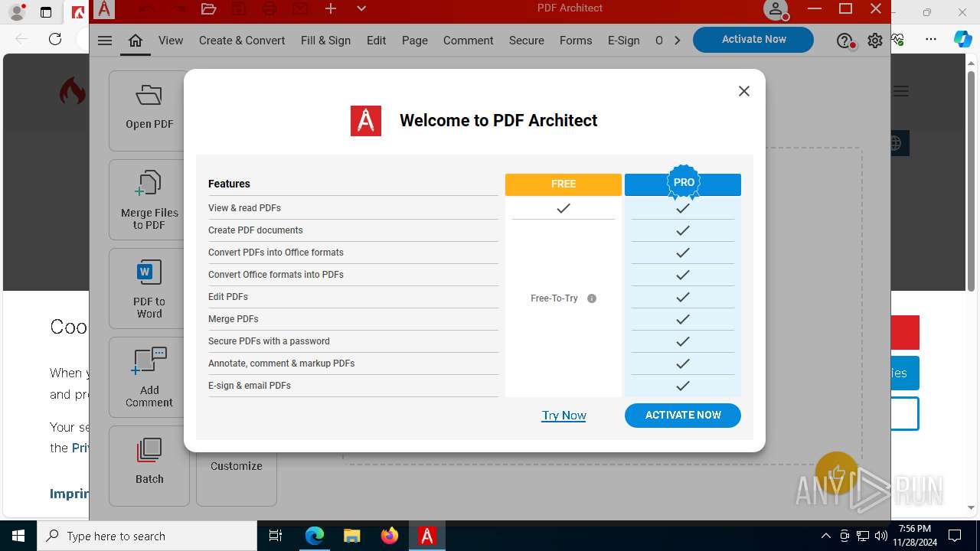The height and width of the screenshot is (551, 980).
Task: Click the Windows Start button
Action: point(18,536)
